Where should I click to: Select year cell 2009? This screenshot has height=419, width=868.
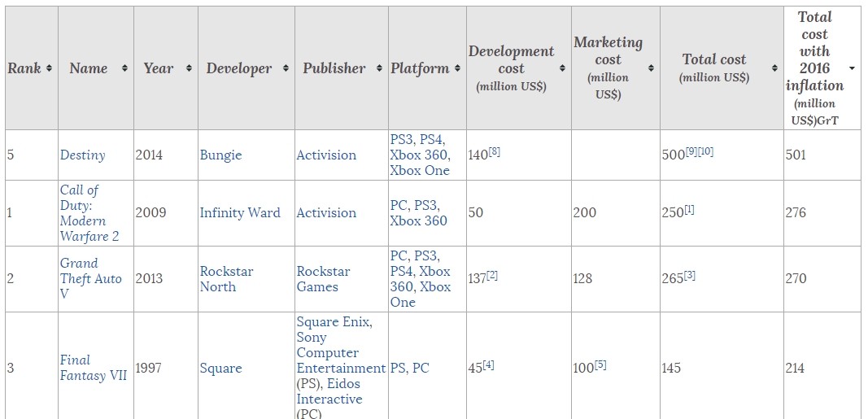[150, 213]
